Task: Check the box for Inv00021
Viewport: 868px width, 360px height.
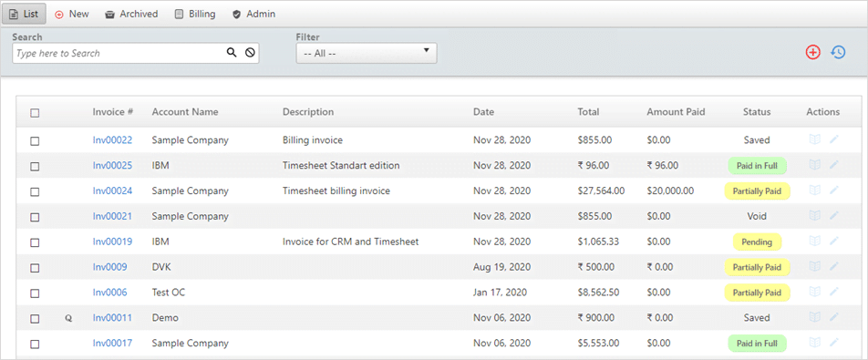Action: (35, 217)
